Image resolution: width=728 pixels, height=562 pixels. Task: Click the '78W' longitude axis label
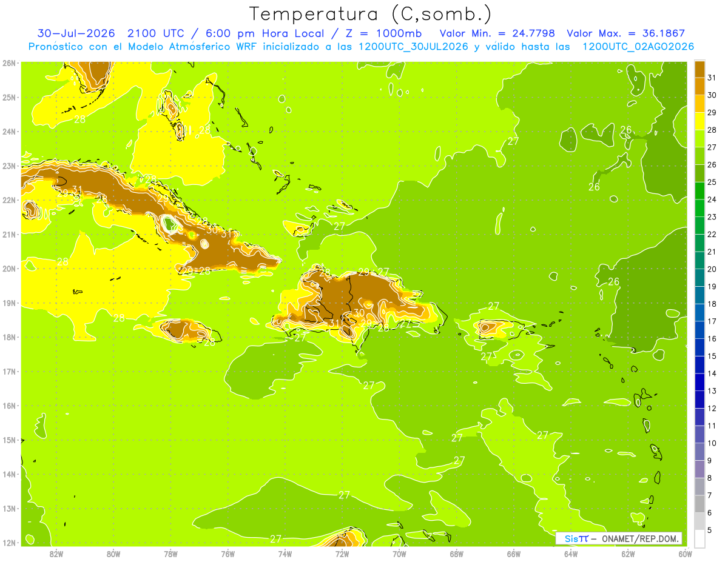170,554
